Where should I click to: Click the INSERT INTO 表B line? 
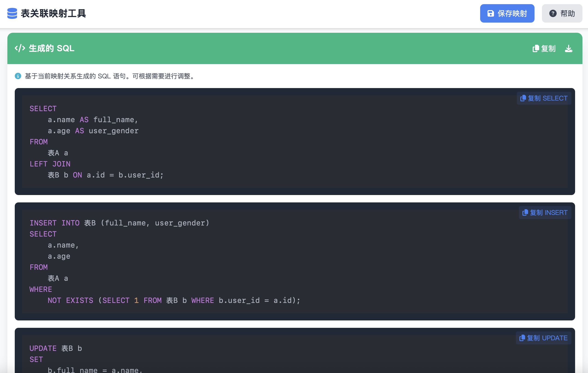coord(119,223)
